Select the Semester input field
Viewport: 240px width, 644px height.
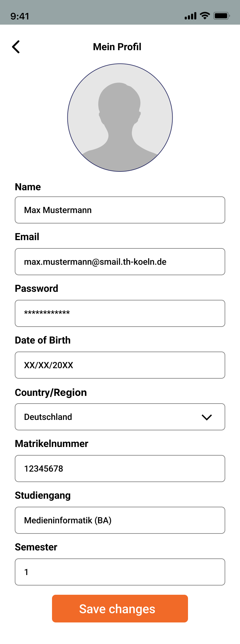tap(120, 572)
